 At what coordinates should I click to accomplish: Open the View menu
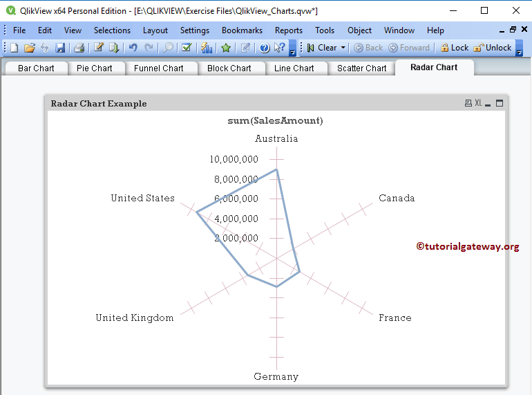[73, 30]
